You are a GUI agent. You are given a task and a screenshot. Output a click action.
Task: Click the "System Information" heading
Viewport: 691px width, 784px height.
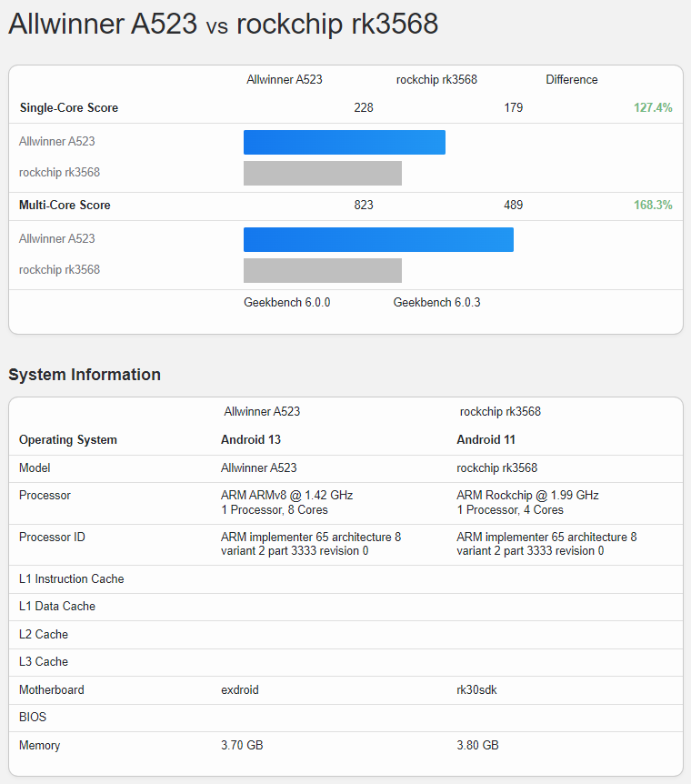(x=85, y=375)
